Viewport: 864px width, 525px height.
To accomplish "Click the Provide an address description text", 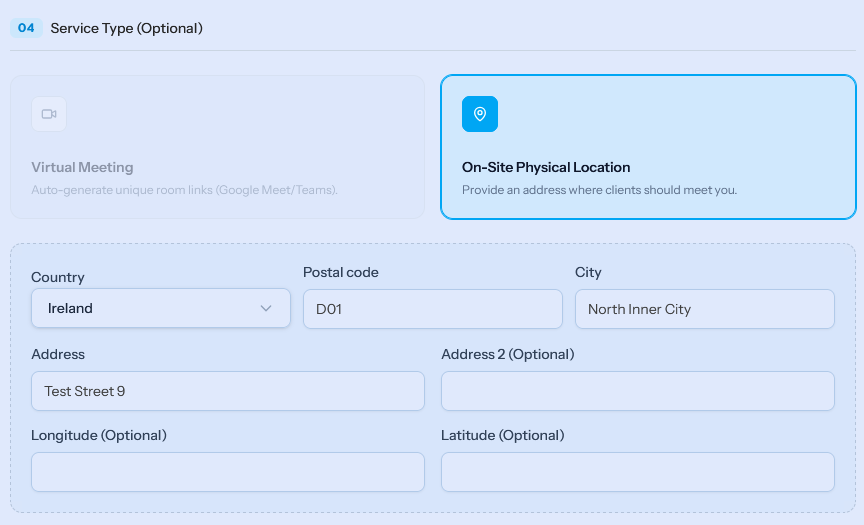I will [x=600, y=190].
